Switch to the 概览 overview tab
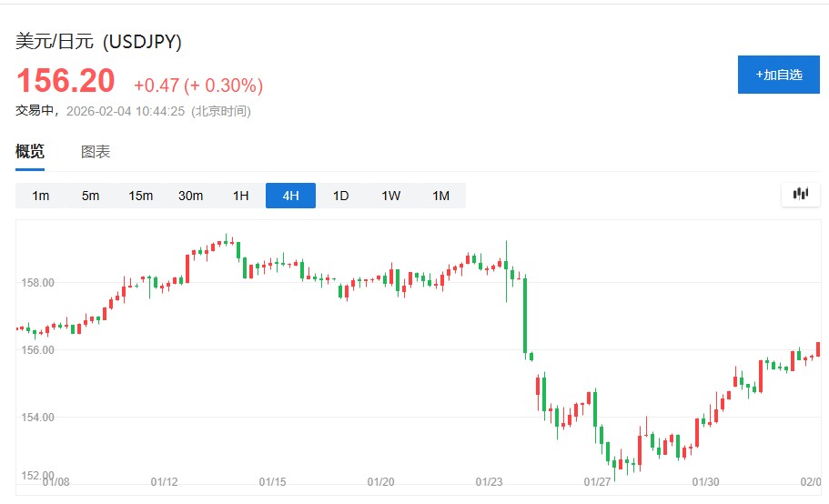Viewport: 829px width, 504px height. pyautogui.click(x=30, y=152)
